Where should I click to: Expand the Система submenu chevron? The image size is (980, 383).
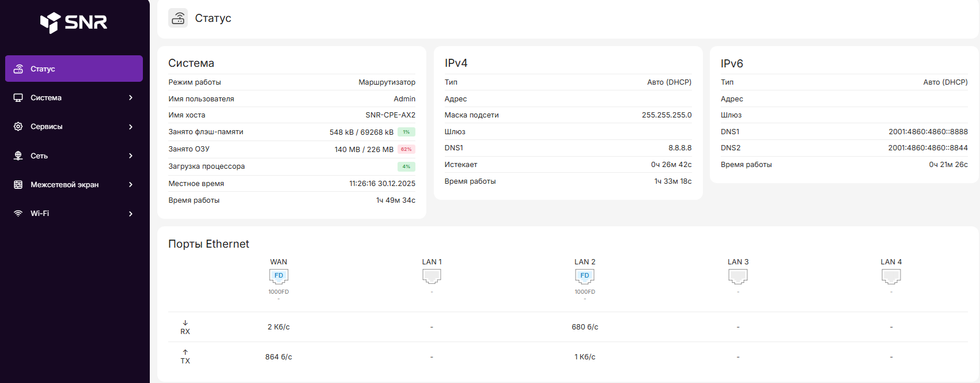[131, 98]
